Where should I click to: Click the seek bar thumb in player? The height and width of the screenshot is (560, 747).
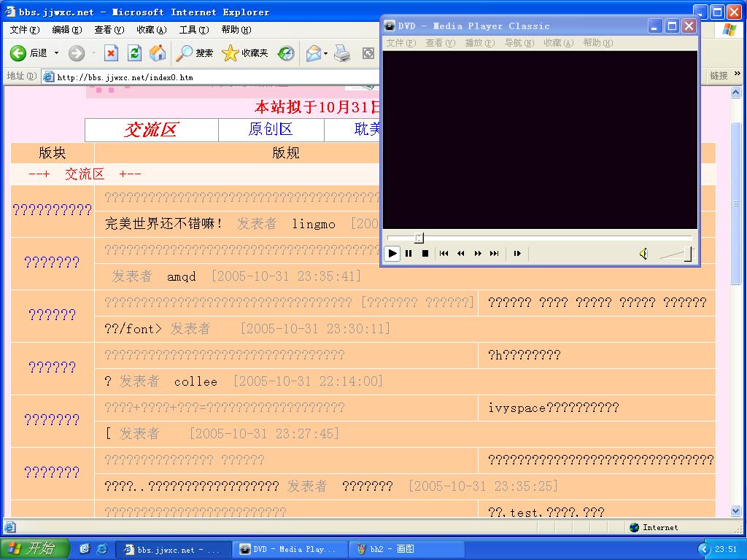click(419, 238)
